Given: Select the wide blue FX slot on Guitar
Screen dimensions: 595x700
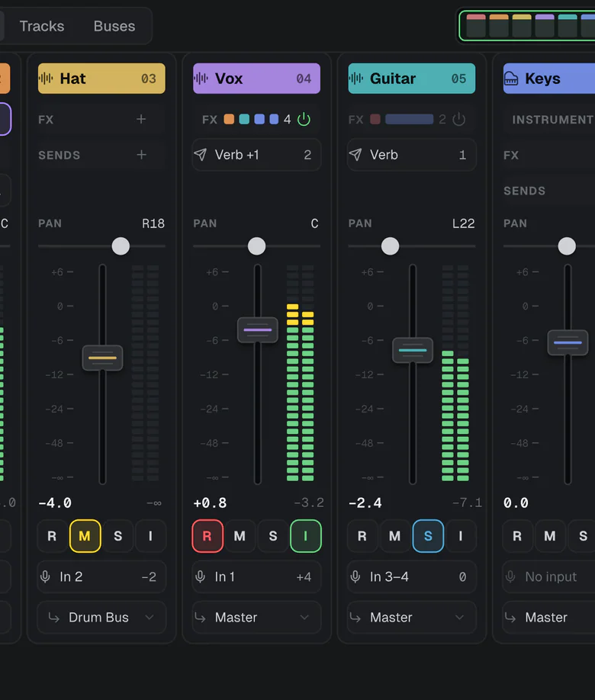Looking at the screenshot, I should click(409, 119).
